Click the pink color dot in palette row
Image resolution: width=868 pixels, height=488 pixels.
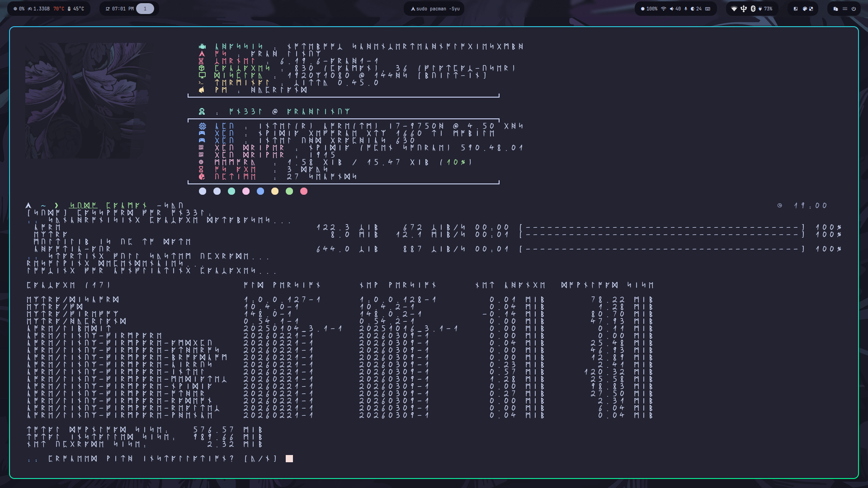point(246,191)
